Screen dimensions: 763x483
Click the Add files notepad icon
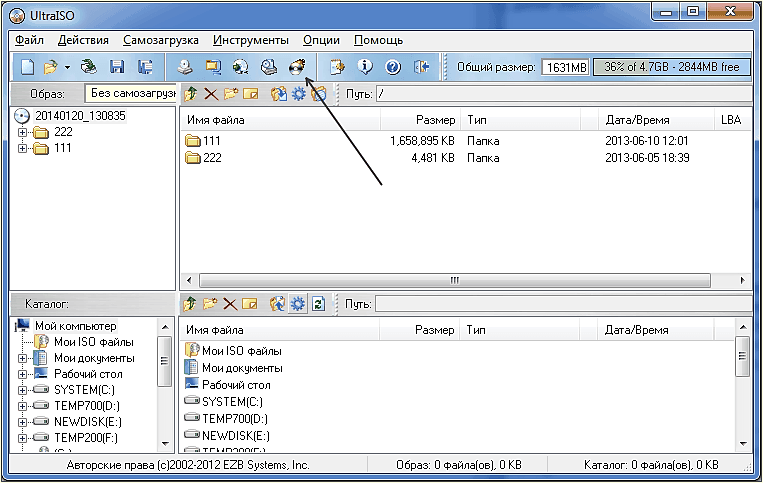(x=337, y=67)
